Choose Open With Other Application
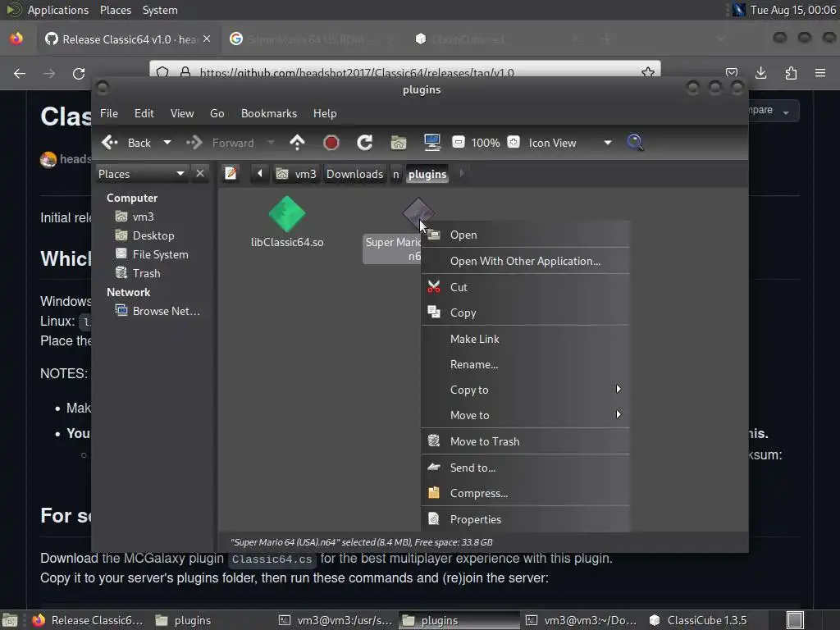Viewport: 840px width, 630px height. tap(526, 261)
